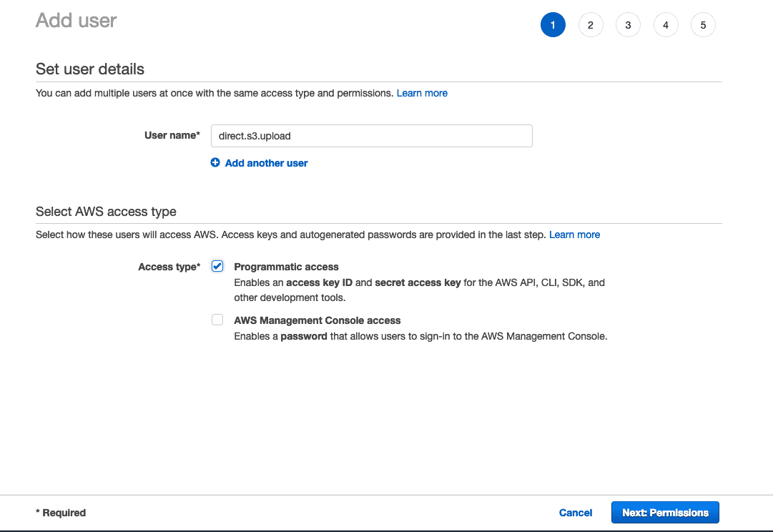Enable AWS Management Console access checkbox
Screen dimensions: 773x532
pos(217,320)
